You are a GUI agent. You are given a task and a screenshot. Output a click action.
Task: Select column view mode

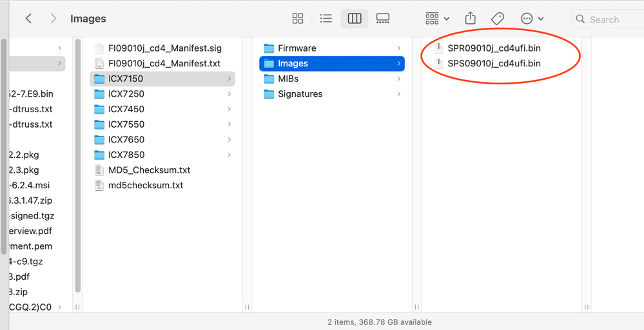(355, 19)
